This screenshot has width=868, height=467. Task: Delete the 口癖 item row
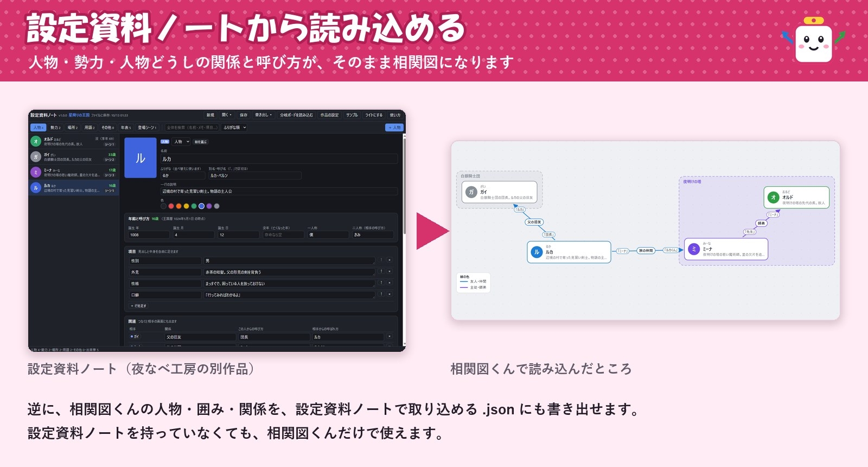click(x=390, y=294)
